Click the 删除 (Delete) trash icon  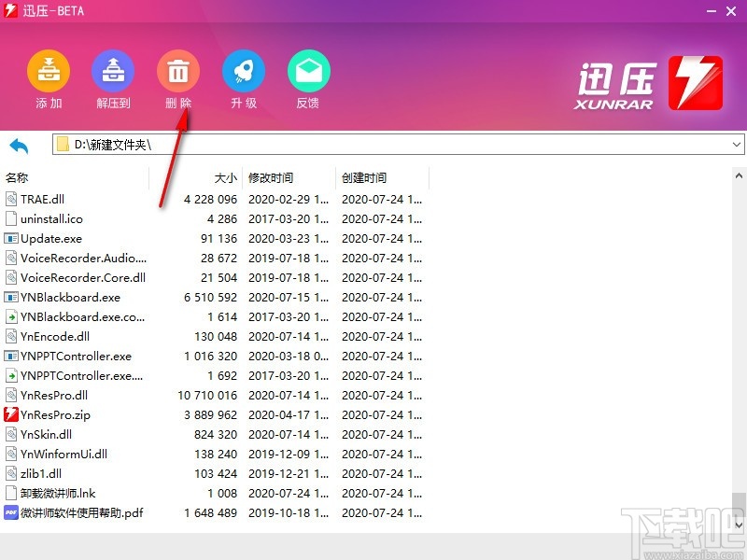pos(177,69)
